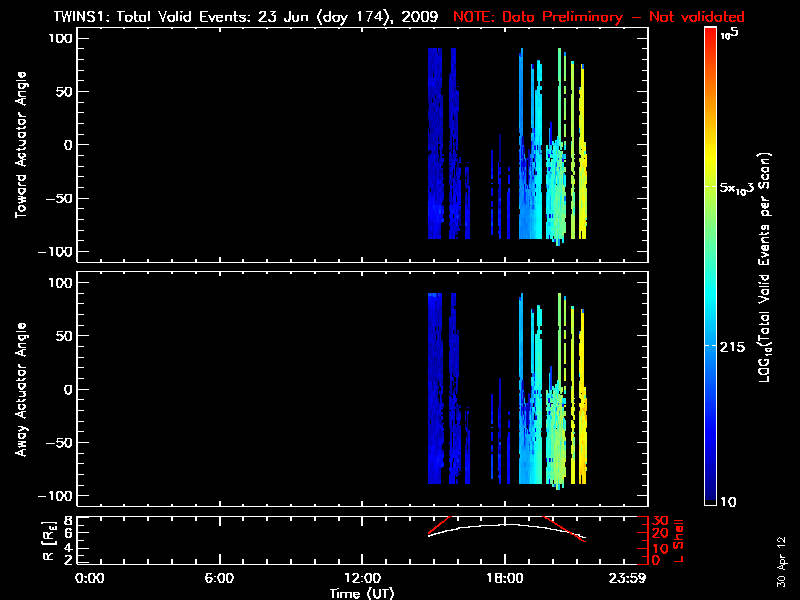This screenshot has height=600, width=800.
Task: Select the 'Away Actuator Angle' y-axis label
Action: pos(22,390)
